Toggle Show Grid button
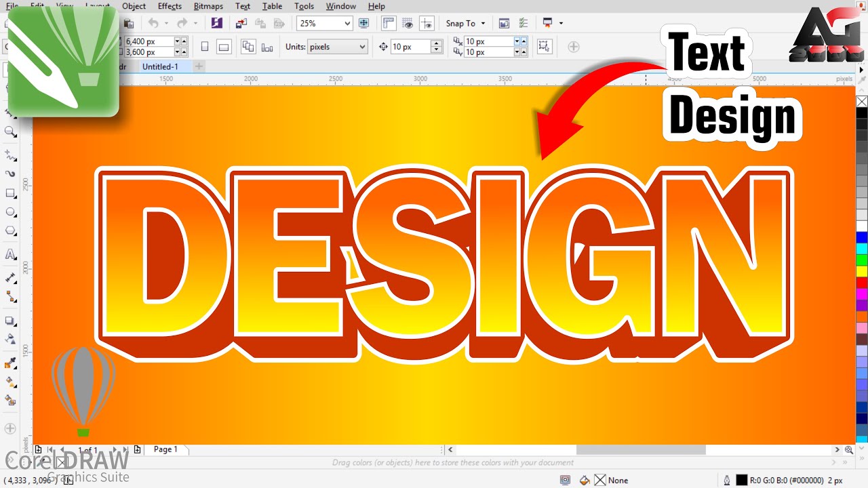This screenshot has height=488, width=868. pos(408,23)
